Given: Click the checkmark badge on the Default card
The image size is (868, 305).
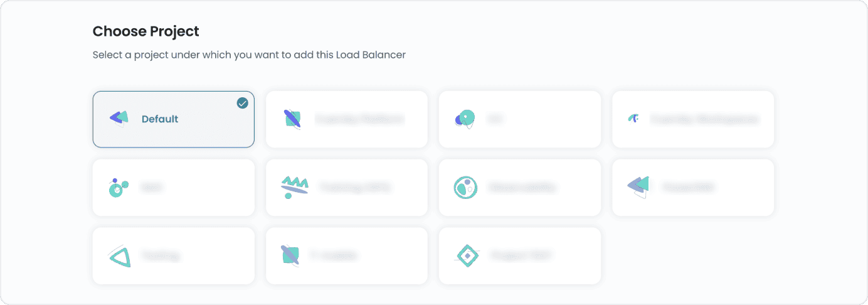Looking at the screenshot, I should tap(243, 103).
